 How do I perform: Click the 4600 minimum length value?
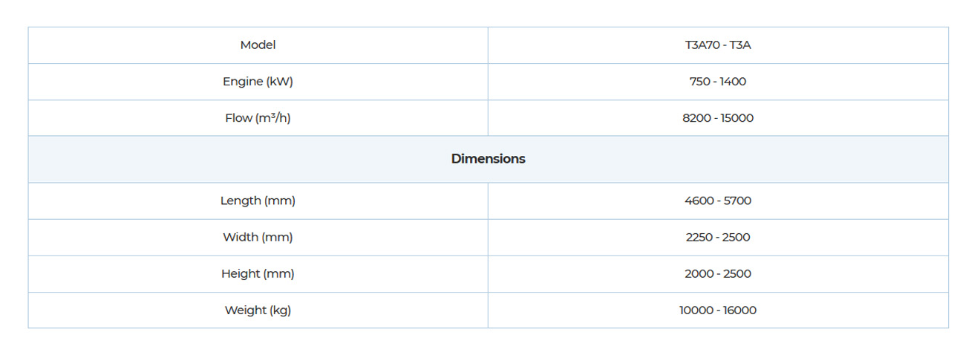698,201
